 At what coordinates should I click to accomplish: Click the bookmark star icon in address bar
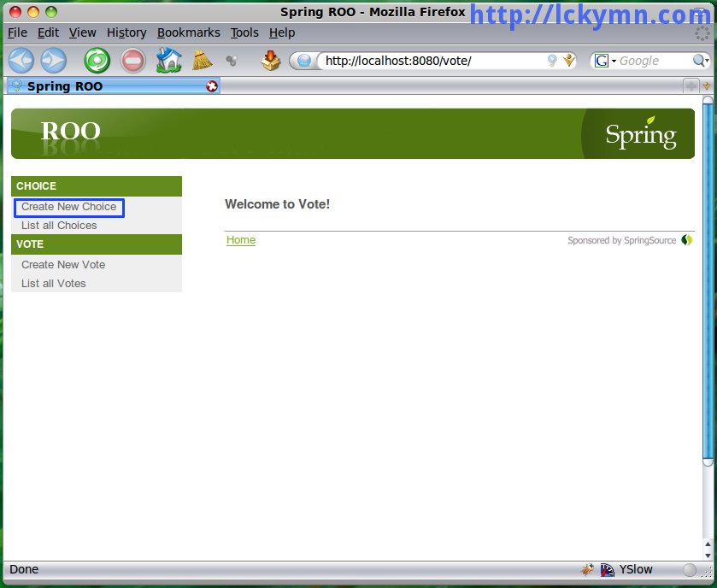pos(568,61)
